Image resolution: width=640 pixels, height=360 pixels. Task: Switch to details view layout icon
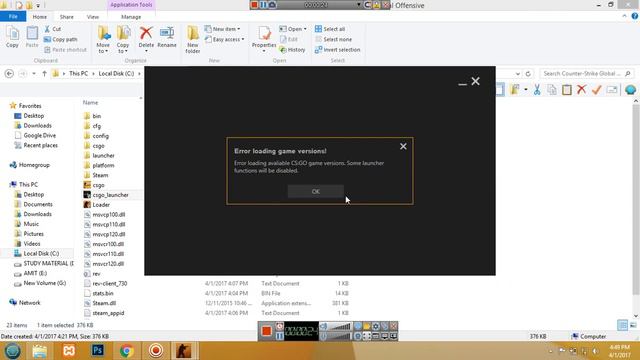(x=622, y=325)
